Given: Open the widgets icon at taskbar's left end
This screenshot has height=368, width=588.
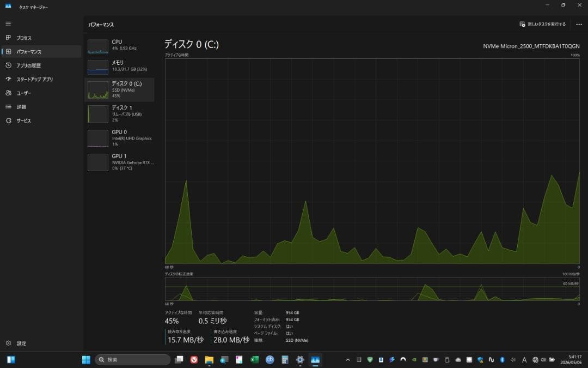Looking at the screenshot, I should pos(10,360).
